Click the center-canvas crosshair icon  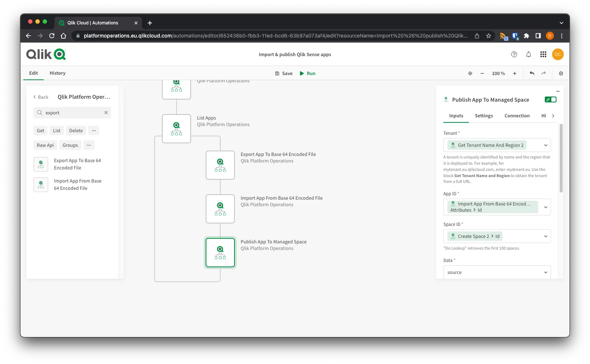coord(470,73)
